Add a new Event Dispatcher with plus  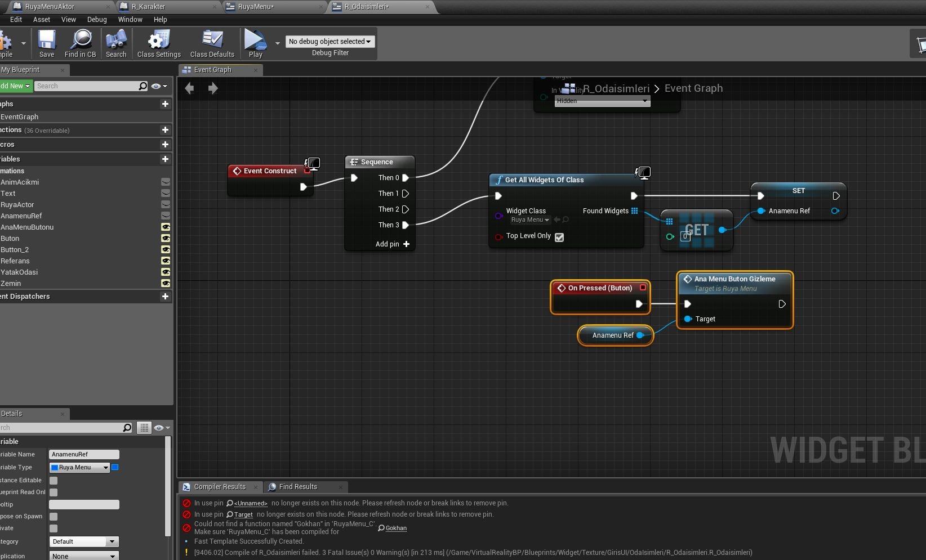pos(165,296)
